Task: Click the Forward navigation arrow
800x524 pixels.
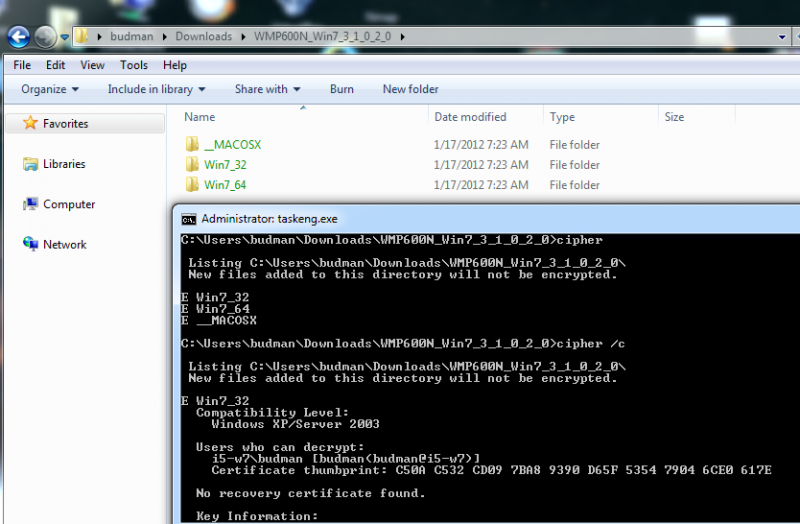Action: 45,37
